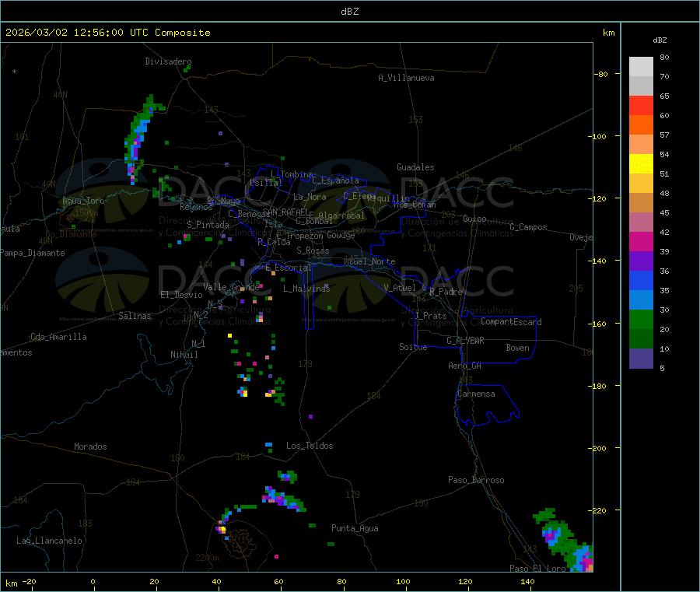Pick the 42 dBZ magenta color swatch
Image resolution: width=700 pixels, height=592 pixels.
(x=641, y=241)
